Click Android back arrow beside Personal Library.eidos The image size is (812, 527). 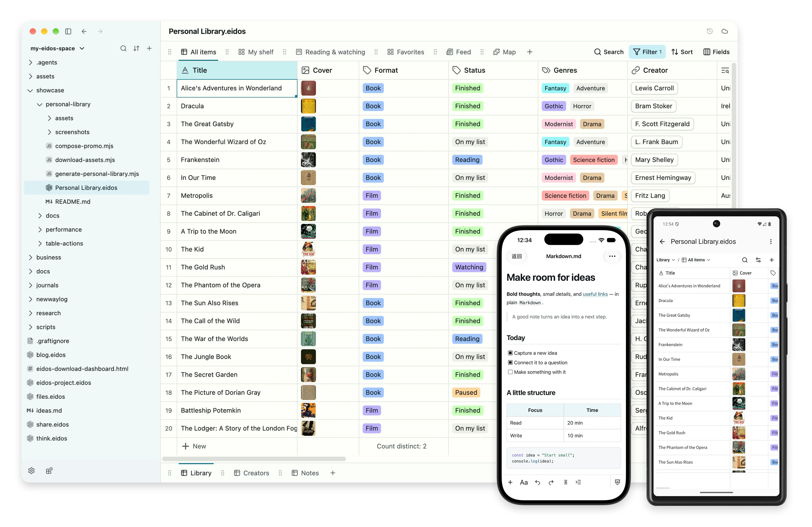(x=662, y=241)
